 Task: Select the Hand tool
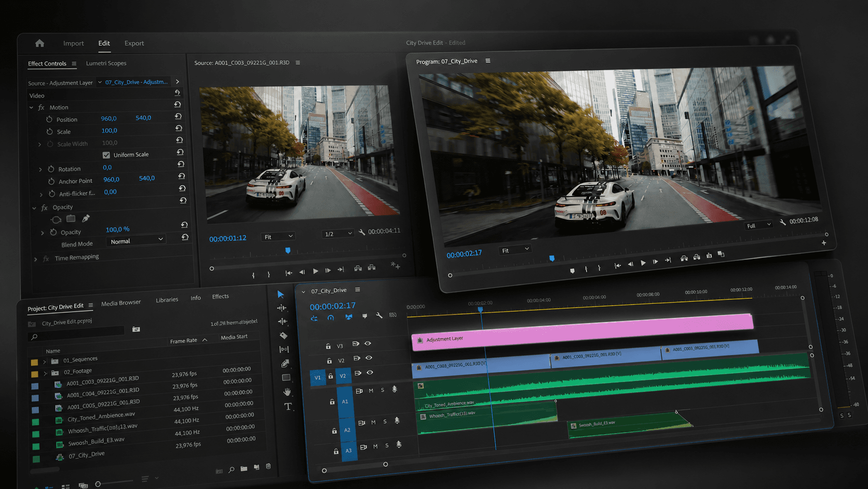click(287, 392)
